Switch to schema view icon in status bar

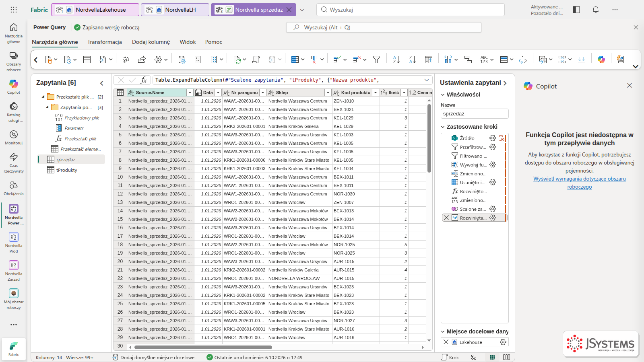pyautogui.click(x=506, y=357)
